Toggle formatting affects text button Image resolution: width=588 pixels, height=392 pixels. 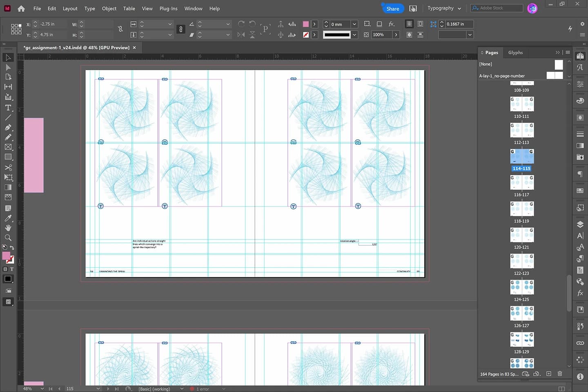tap(12, 269)
